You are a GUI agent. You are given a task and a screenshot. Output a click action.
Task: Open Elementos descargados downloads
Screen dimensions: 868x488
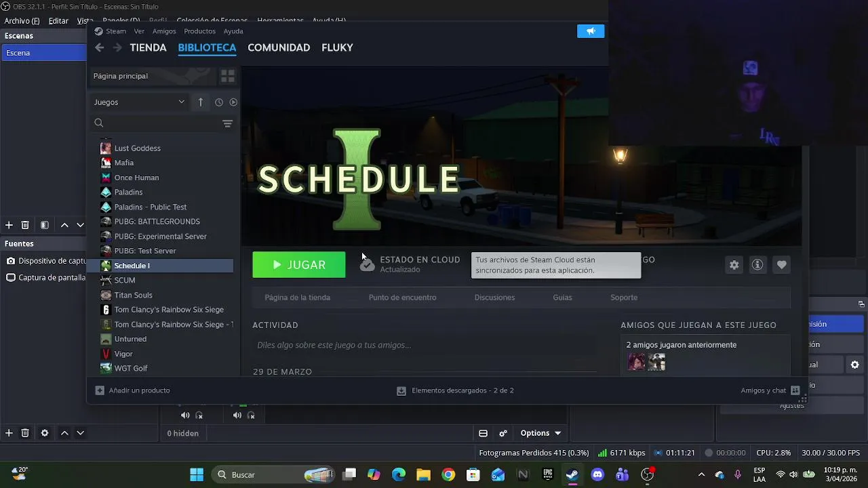tap(455, 390)
